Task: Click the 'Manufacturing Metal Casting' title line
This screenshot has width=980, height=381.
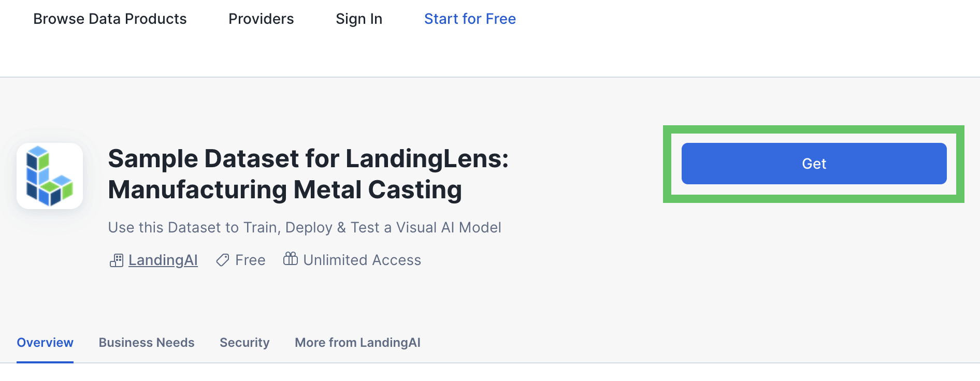Action: pos(285,189)
